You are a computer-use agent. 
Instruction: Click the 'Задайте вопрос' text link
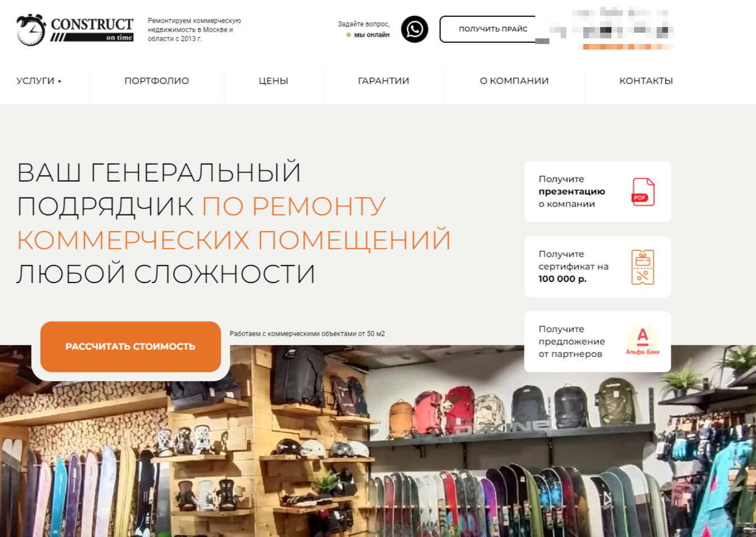point(364,24)
